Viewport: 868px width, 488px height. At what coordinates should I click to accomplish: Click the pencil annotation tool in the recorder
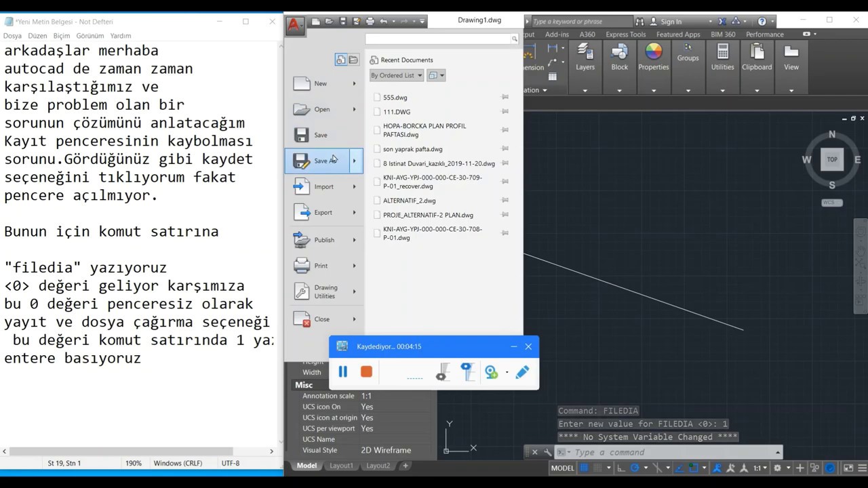(522, 372)
